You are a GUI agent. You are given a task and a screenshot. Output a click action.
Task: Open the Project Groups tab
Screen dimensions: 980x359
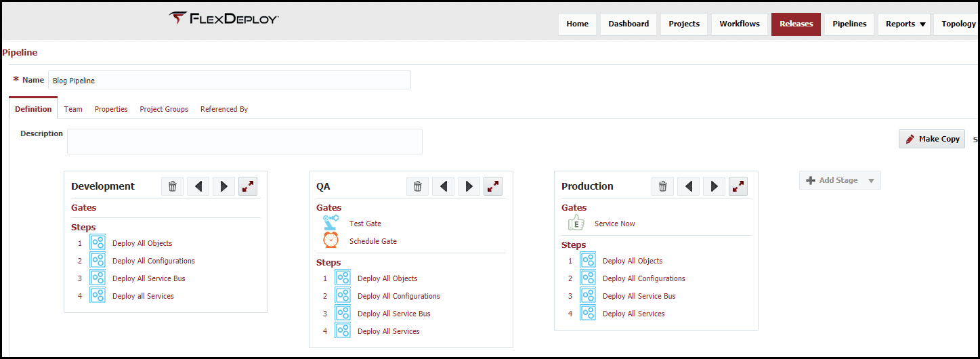(164, 109)
